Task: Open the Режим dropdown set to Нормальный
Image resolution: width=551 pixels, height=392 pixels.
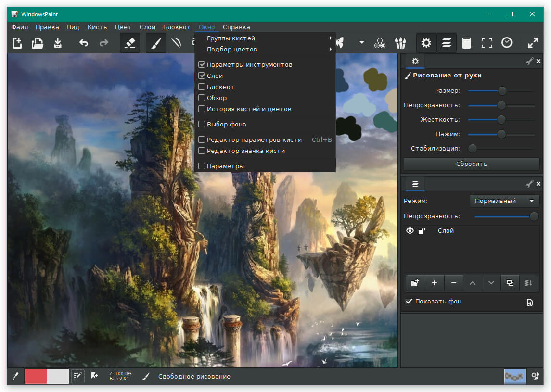Action: click(504, 201)
